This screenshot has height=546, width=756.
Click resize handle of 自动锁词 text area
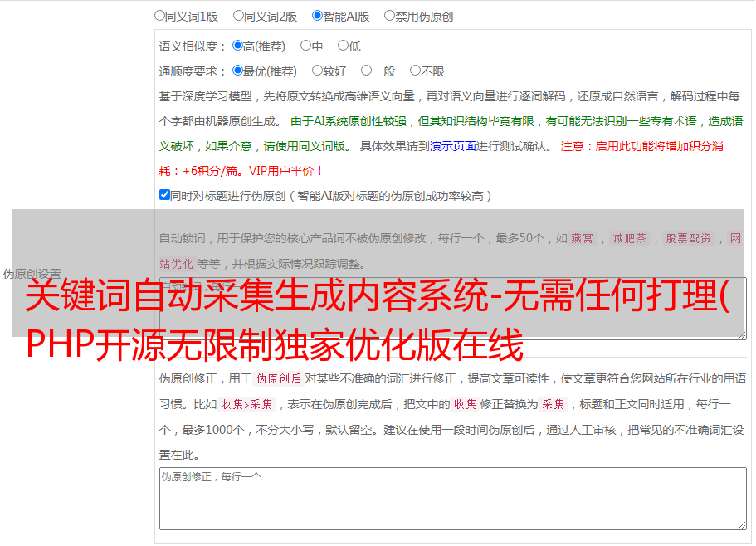pyautogui.click(x=741, y=334)
